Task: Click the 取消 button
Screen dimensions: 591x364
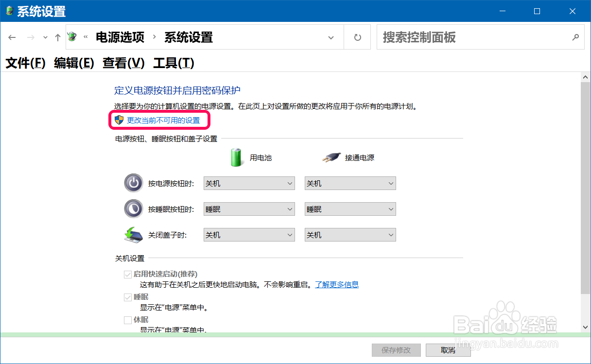Action: (448, 350)
